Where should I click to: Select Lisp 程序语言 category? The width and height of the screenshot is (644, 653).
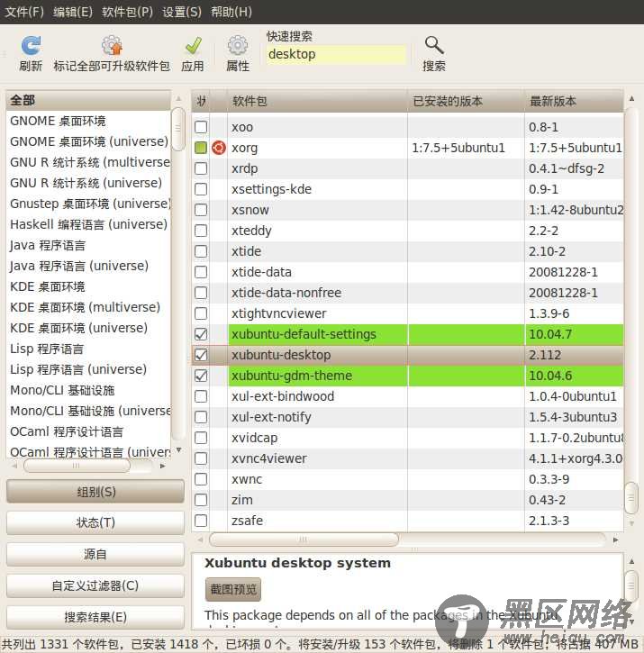(89, 349)
